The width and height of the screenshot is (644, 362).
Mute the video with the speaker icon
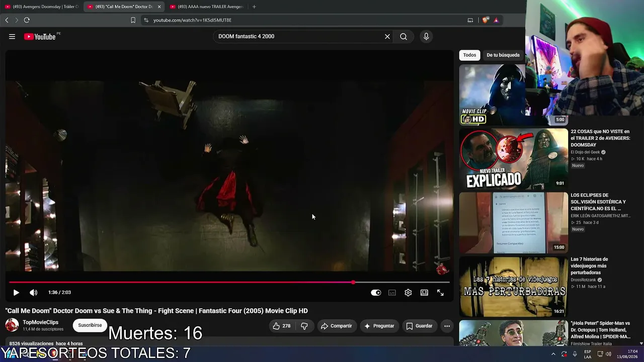click(x=33, y=293)
